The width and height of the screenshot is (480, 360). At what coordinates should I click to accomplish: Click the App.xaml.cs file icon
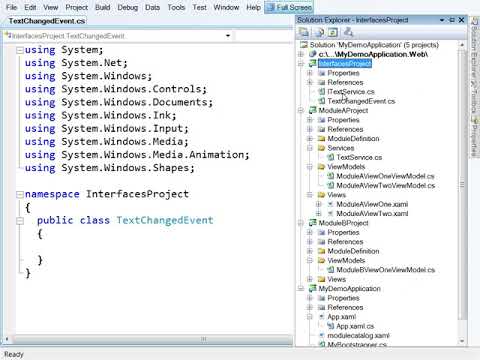click(331, 326)
